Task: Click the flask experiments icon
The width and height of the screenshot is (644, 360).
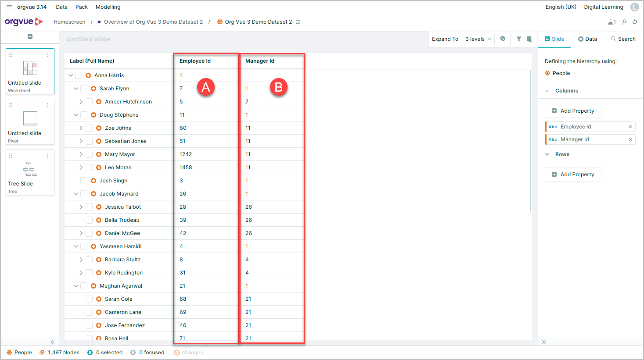Action: [612, 22]
